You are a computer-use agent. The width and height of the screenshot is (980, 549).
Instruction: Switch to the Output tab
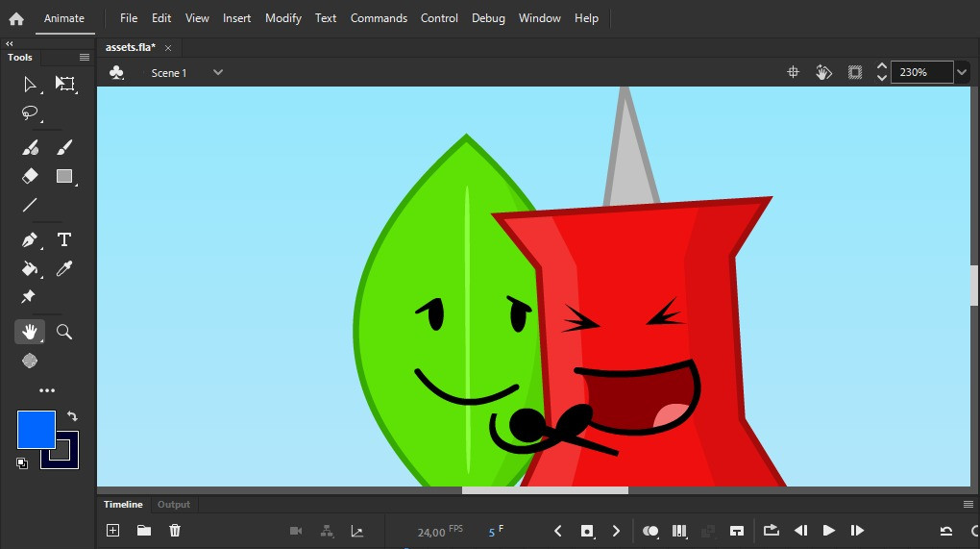(174, 504)
